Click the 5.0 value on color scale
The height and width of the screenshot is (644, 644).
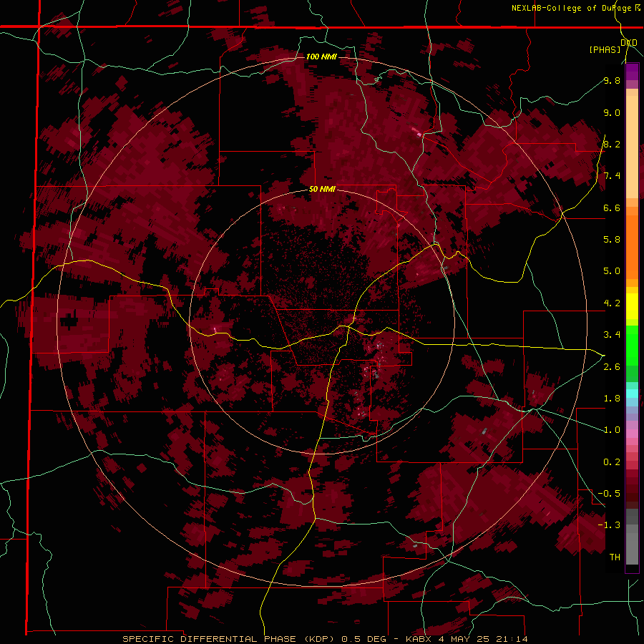point(612,271)
